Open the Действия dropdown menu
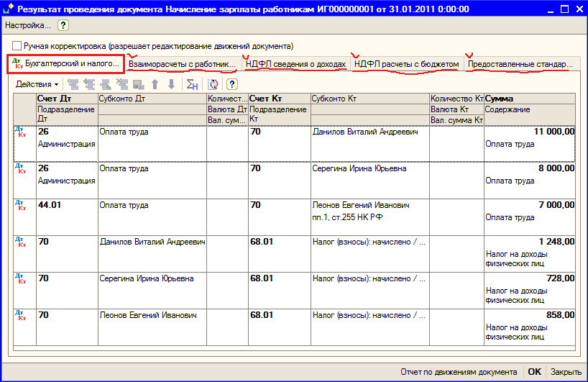Screen dimensions: 588x382 click(37, 84)
